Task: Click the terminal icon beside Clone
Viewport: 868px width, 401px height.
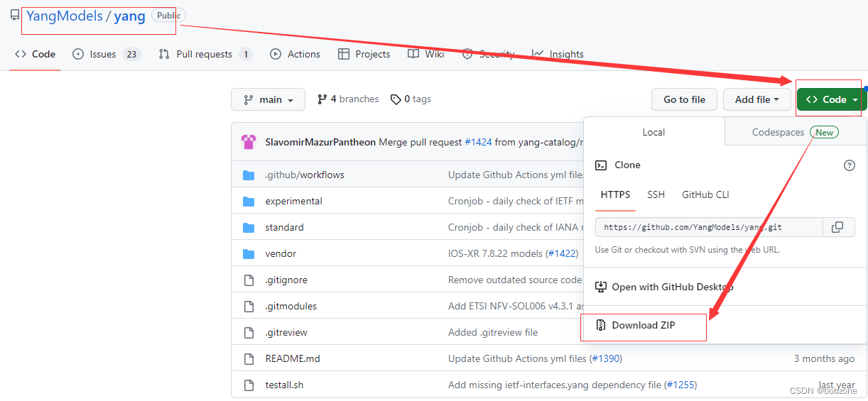Action: [x=601, y=165]
